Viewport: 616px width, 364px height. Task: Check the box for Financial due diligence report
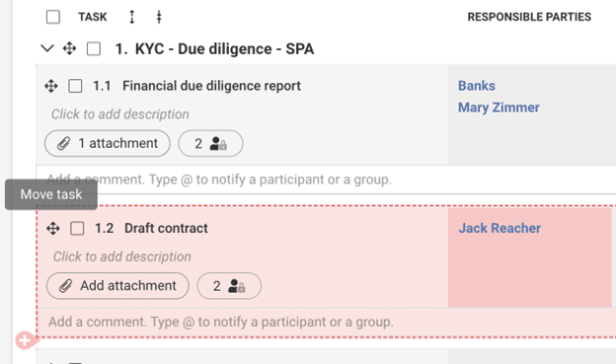tap(75, 86)
